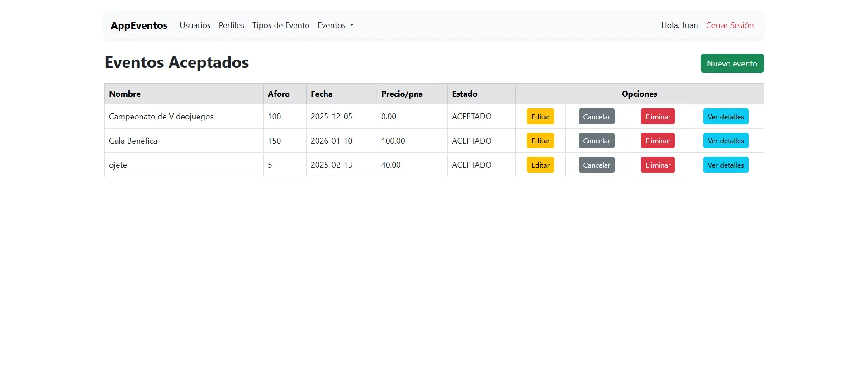Viewport: 868px width, 391px height.
Task: Create a new event with Nuevo evento
Action: click(x=732, y=63)
